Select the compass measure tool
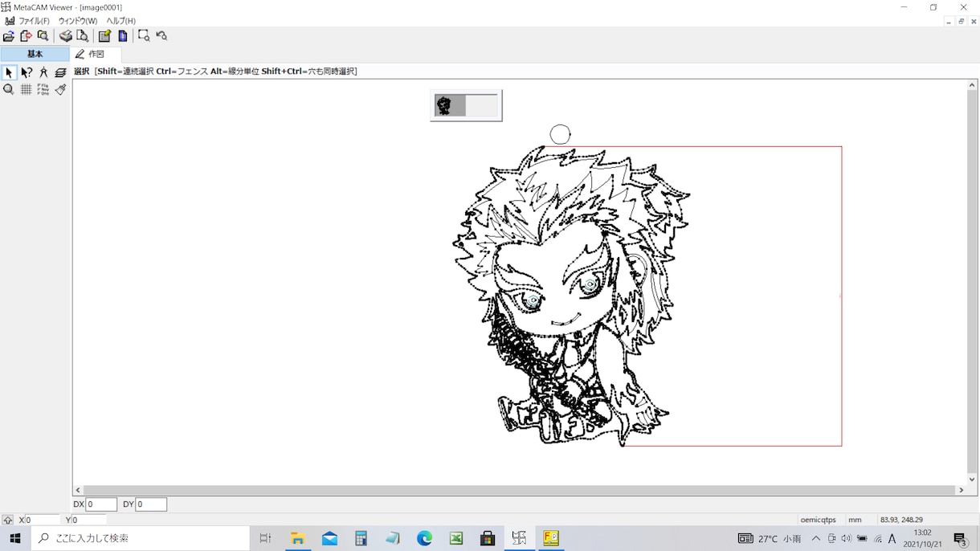Image resolution: width=980 pixels, height=551 pixels. click(43, 72)
